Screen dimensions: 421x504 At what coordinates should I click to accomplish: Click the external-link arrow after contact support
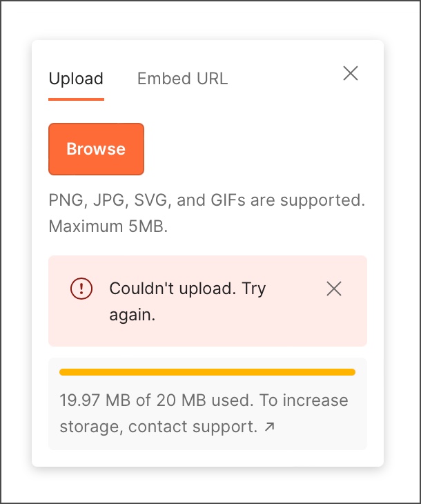pyautogui.click(x=270, y=427)
